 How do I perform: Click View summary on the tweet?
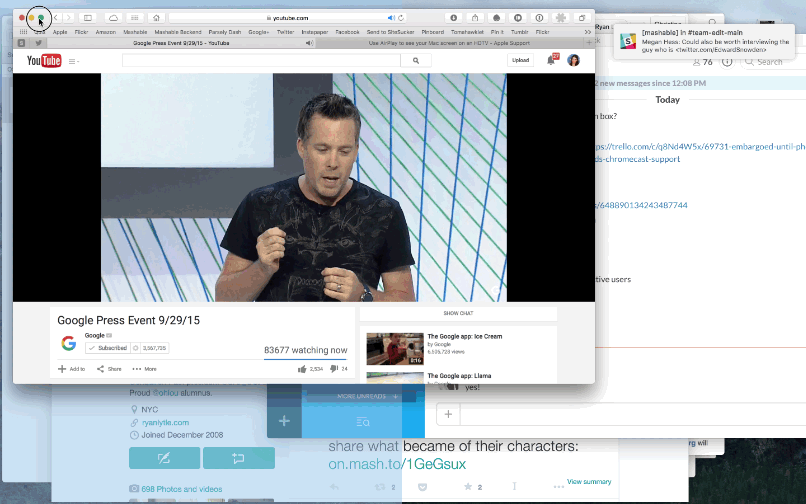(x=589, y=481)
